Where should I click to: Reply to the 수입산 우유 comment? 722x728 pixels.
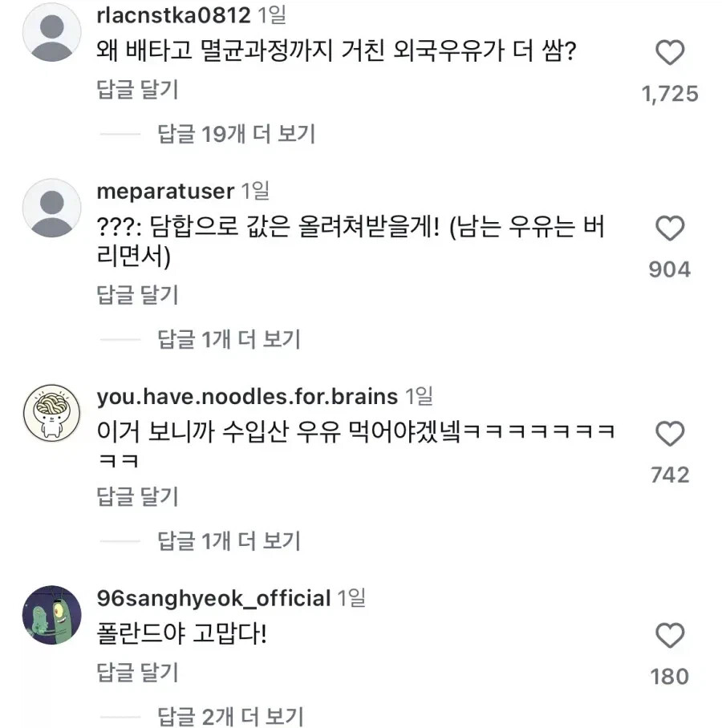point(137,497)
